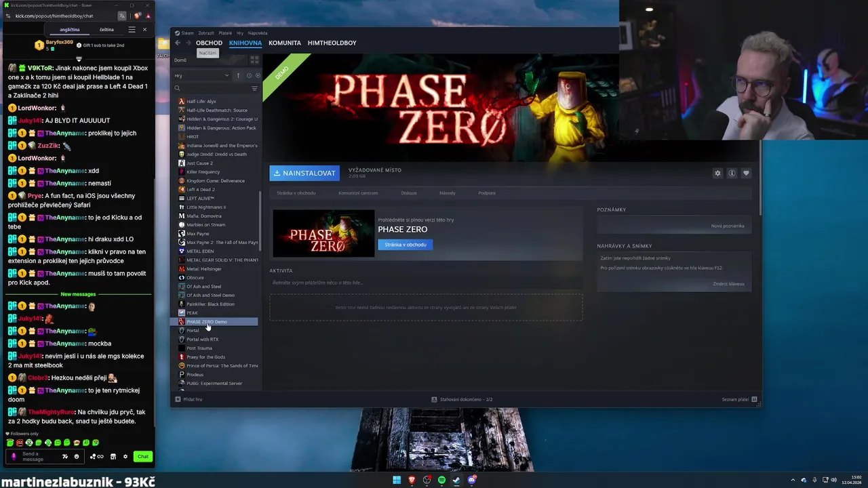The image size is (868, 488).
Task: Open Přátelé menu
Action: (x=225, y=33)
